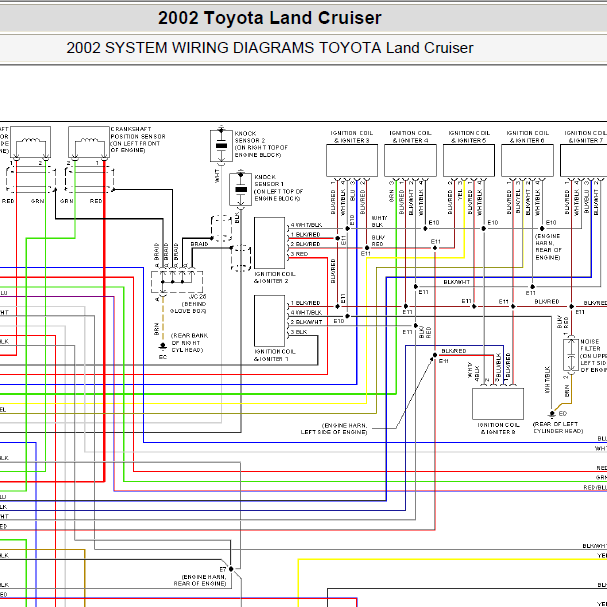Viewport: 607px width, 607px height.
Task: Click the Ignition Coil & Igniter 3 component box
Action: pyautogui.click(x=352, y=161)
